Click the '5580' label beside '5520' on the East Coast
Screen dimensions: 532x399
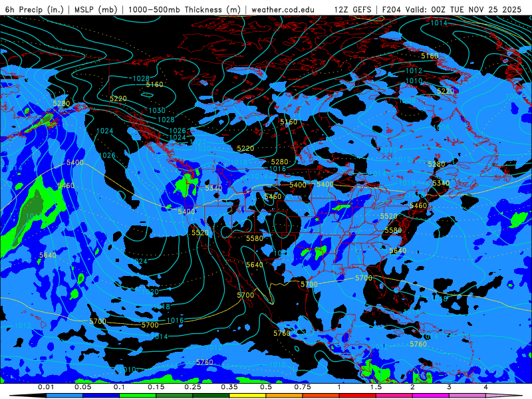(393, 230)
